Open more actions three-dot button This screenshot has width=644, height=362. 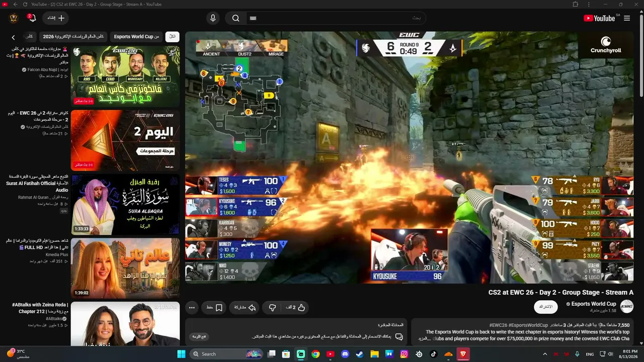click(192, 307)
